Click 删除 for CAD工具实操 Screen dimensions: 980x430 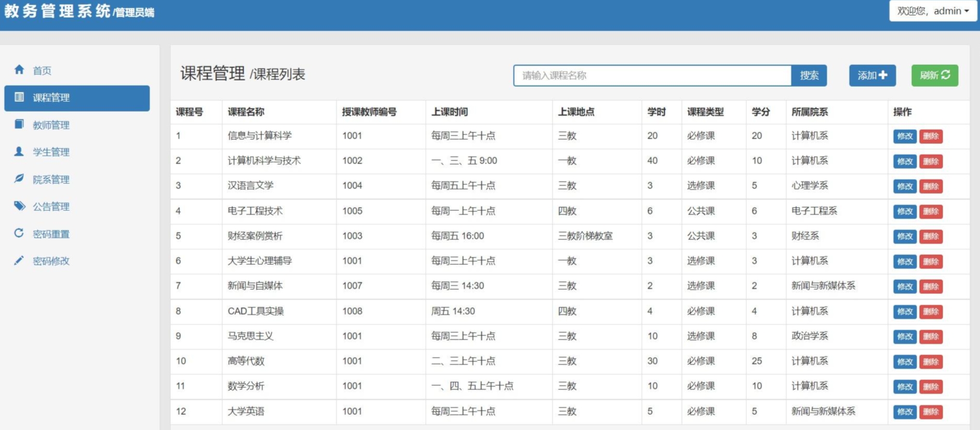(931, 312)
